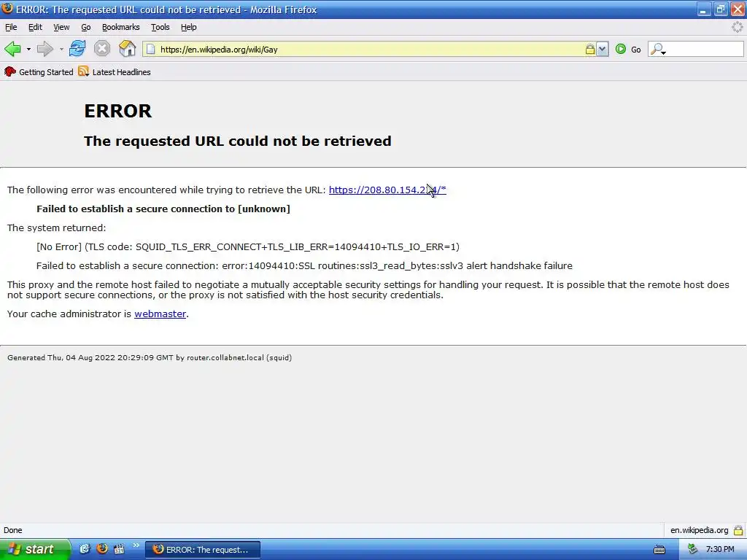Click the sslv3 alert handshake failure line
The width and height of the screenshot is (747, 560).
[x=304, y=265]
